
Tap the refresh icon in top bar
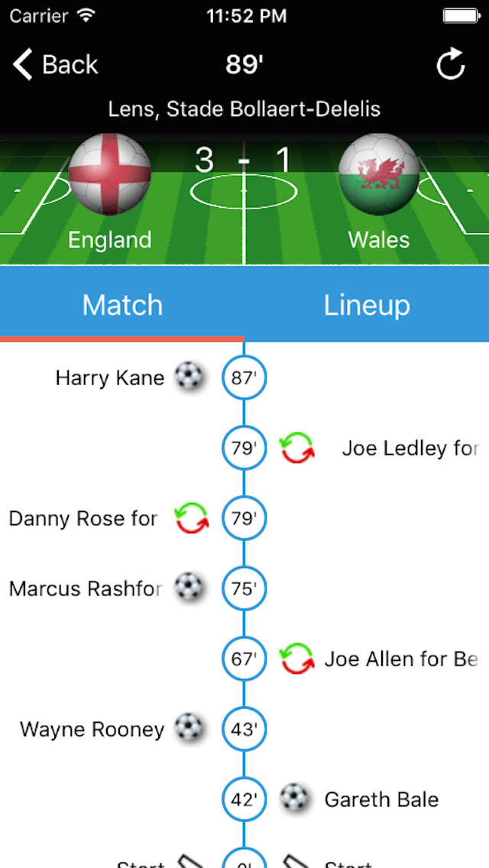click(450, 63)
